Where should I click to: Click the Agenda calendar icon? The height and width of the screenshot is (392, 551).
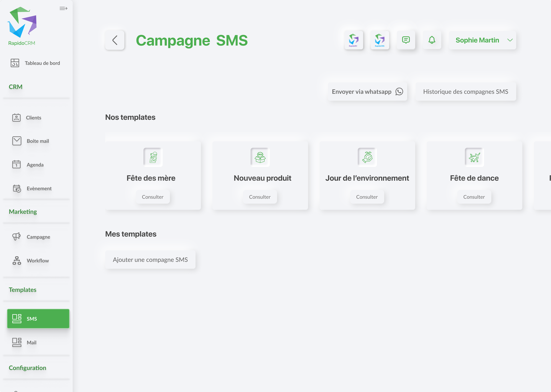pos(16,164)
